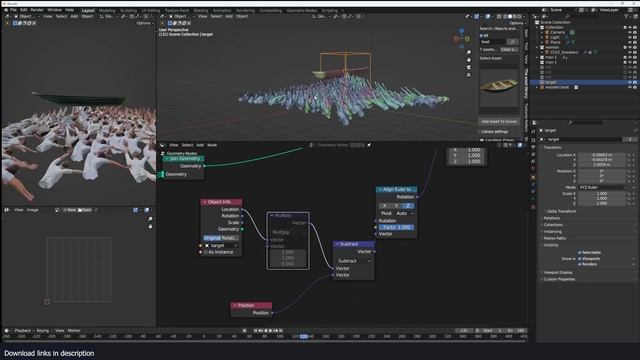Toggle As Instance checkbox
Screen dimensions: 640x360
coord(205,252)
